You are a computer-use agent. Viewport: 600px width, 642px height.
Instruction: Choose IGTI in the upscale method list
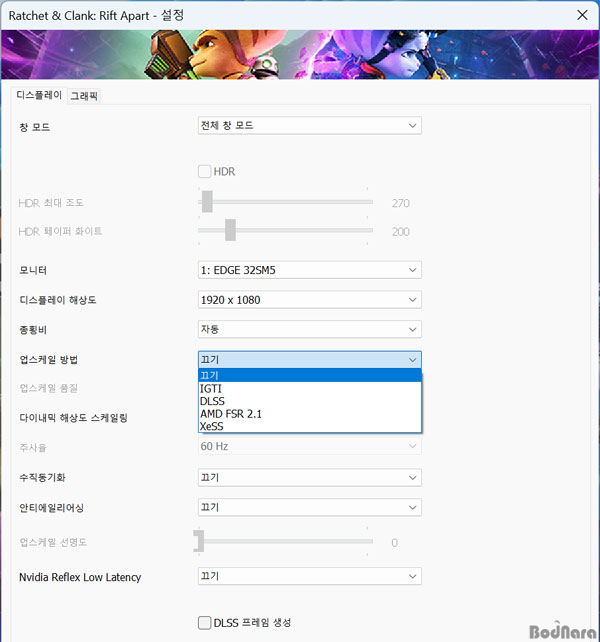(x=310, y=389)
